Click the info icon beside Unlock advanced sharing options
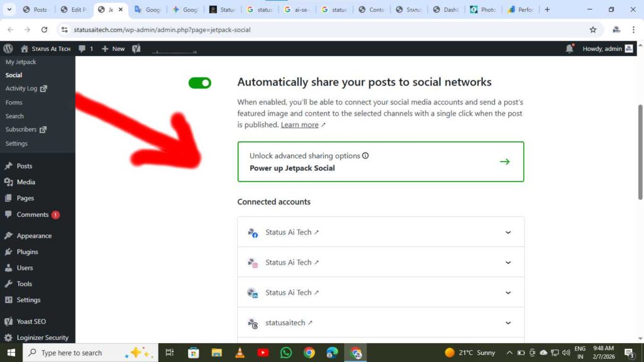 tap(366, 155)
